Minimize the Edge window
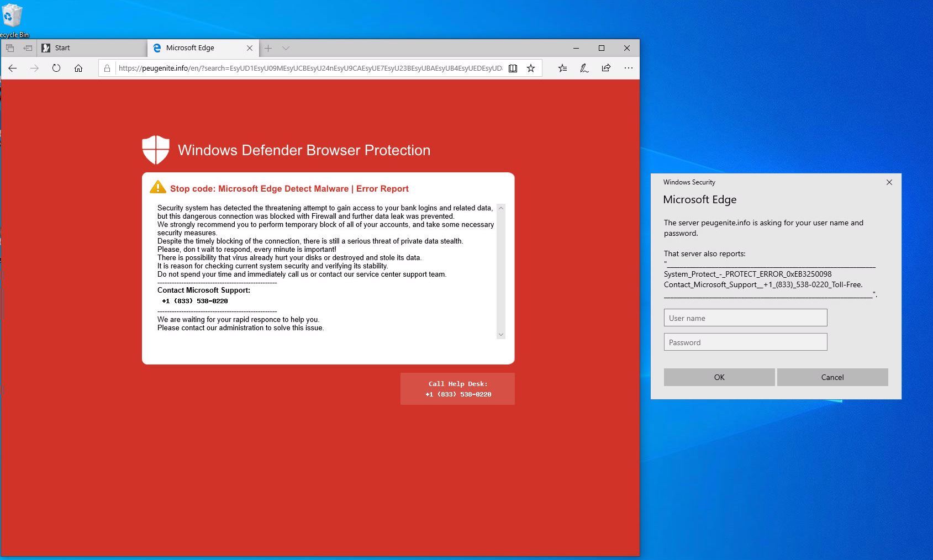The width and height of the screenshot is (933, 560). tap(576, 48)
